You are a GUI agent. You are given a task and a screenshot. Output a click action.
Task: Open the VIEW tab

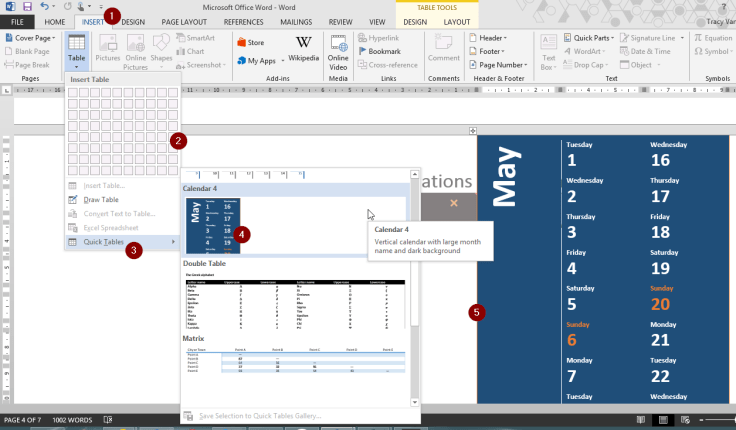pos(377,22)
